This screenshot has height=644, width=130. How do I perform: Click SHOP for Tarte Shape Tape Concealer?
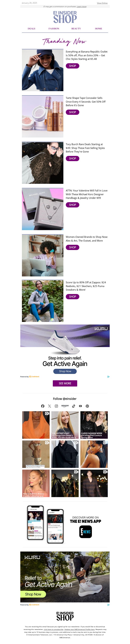[72, 112]
